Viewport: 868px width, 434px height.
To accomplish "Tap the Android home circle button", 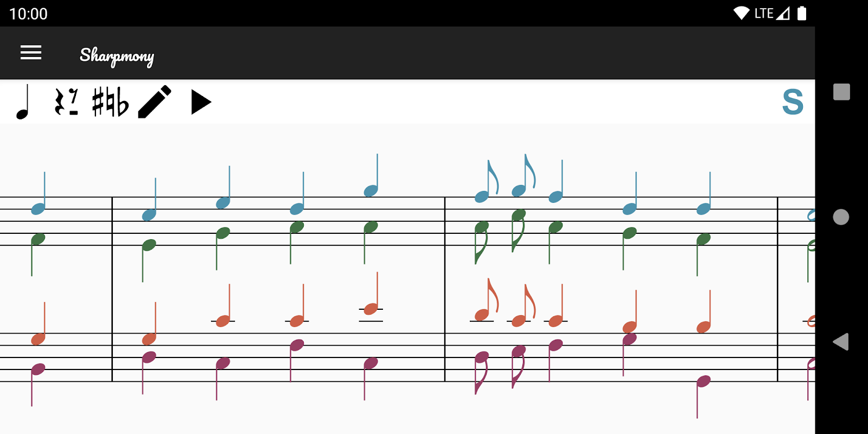I will click(841, 217).
